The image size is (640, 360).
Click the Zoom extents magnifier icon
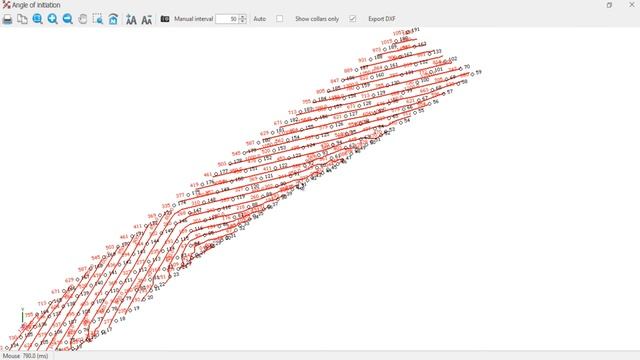point(38,19)
